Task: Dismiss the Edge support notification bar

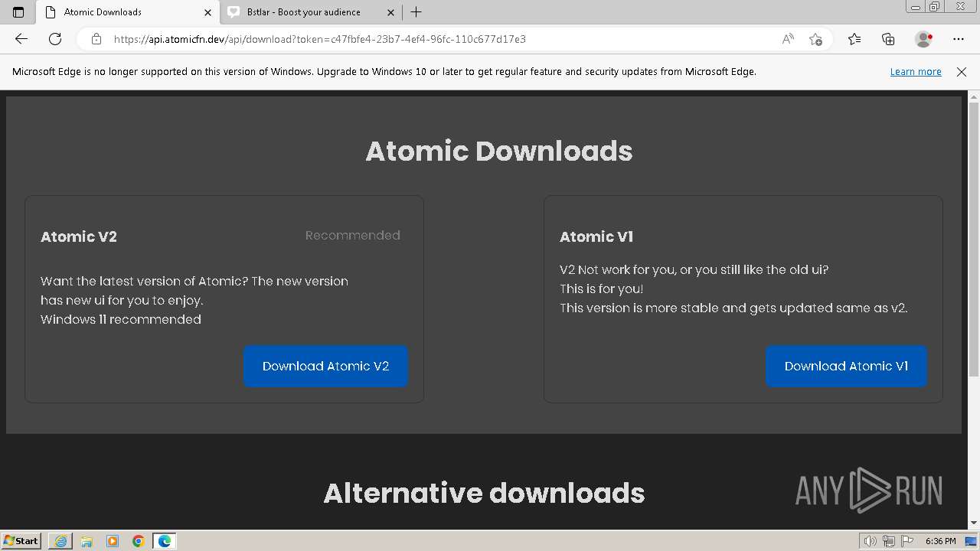Action: click(962, 71)
